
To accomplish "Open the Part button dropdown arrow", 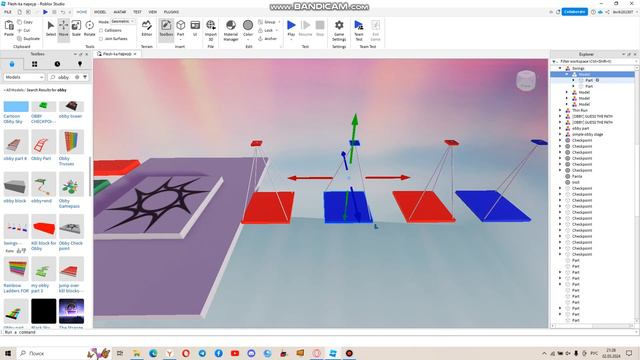I will [x=180, y=40].
